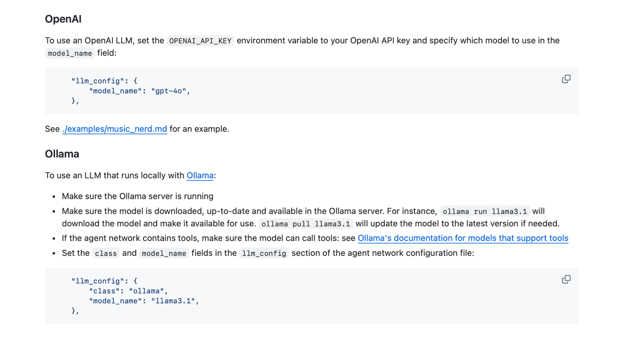This screenshot has height=338, width=644.
Task: Copy the ollama llama3.1 config code snippet
Action: (x=566, y=279)
